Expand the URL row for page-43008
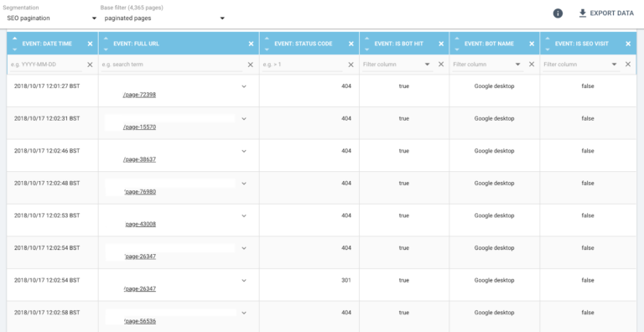 click(x=244, y=215)
